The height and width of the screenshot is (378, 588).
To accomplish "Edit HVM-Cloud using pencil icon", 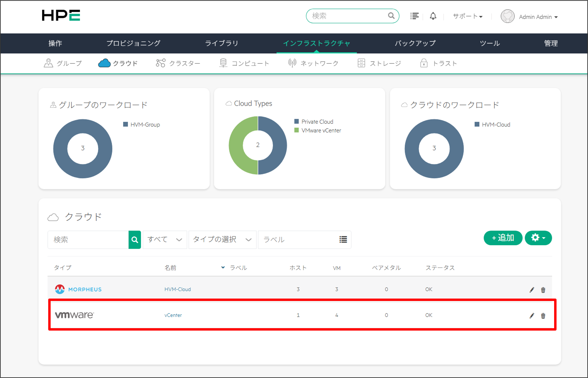I will click(532, 290).
